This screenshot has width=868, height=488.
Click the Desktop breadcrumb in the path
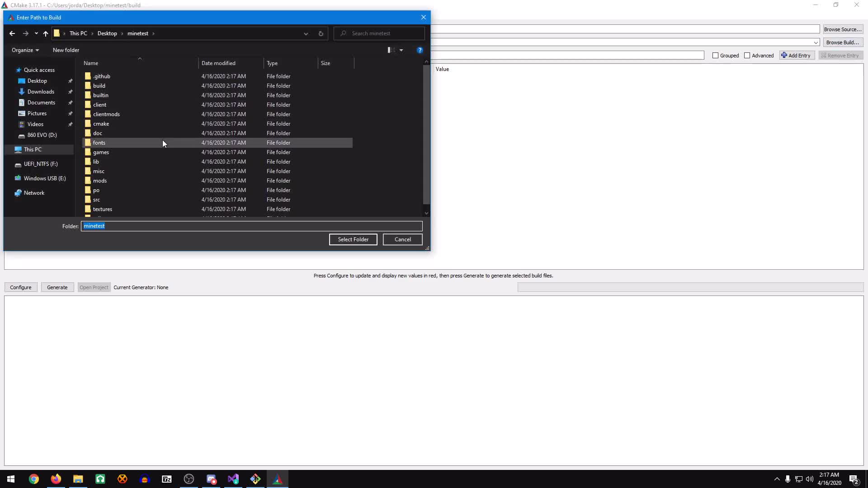point(107,33)
